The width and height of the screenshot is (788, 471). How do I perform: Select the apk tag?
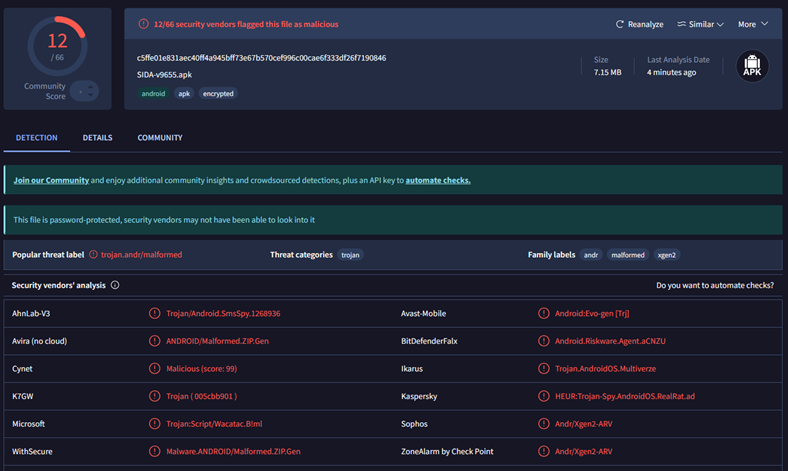coord(184,93)
